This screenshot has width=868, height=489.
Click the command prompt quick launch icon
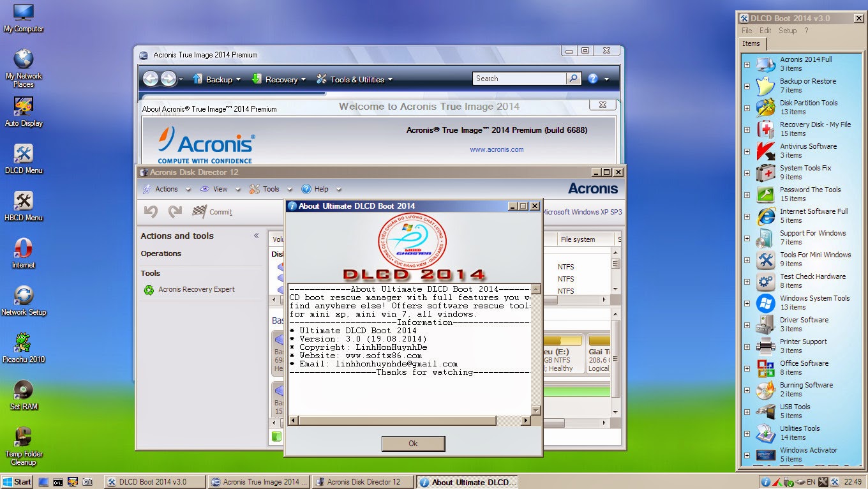pyautogui.click(x=58, y=482)
